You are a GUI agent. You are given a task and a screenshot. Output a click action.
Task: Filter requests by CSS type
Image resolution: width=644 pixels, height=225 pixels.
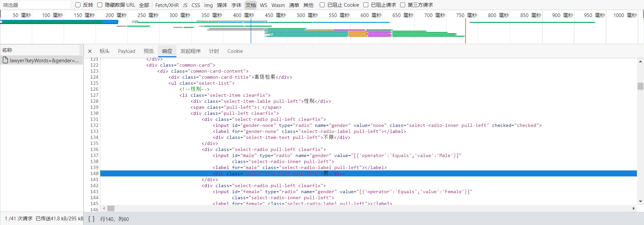pyautogui.click(x=196, y=5)
